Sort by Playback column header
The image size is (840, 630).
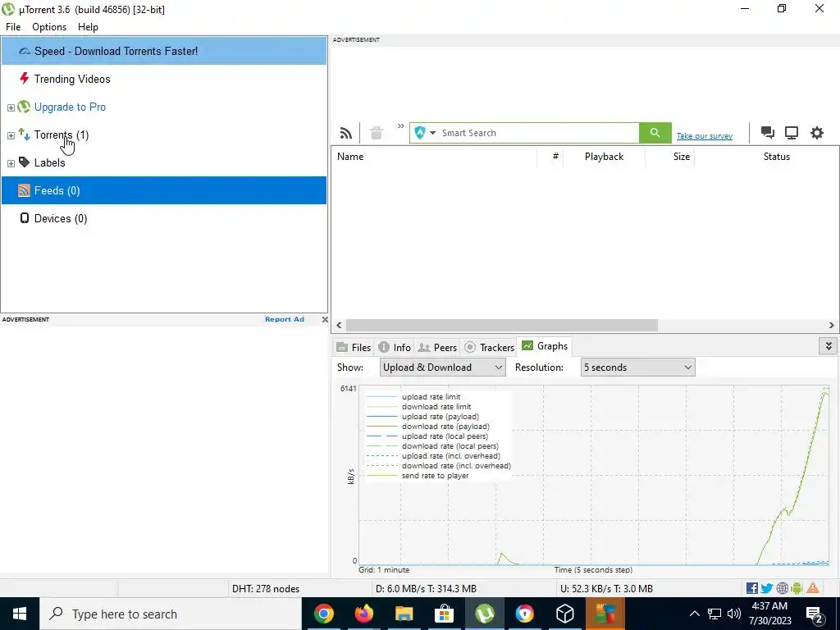604,157
